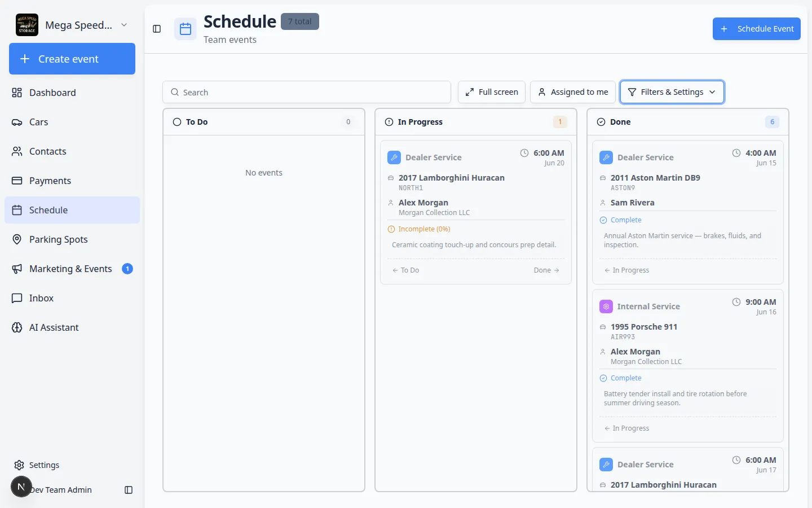Open Dashboard from the sidebar
The image size is (812, 508).
pyautogui.click(x=72, y=93)
